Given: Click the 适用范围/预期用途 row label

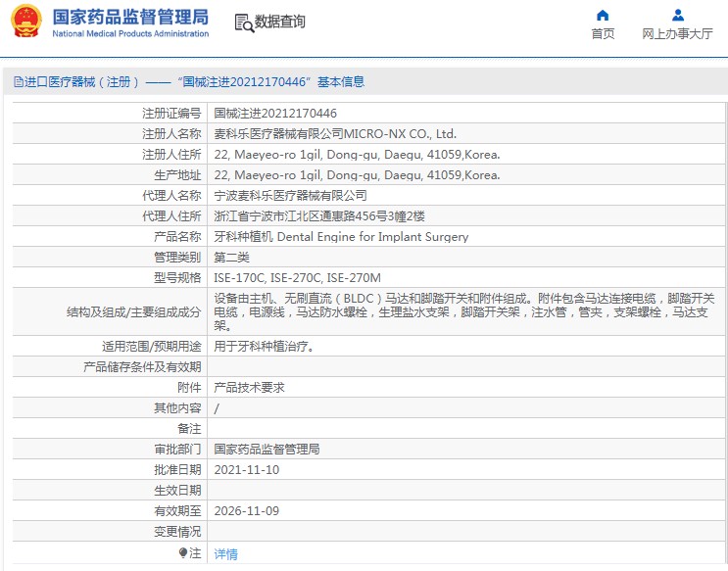Looking at the screenshot, I should [x=151, y=347].
